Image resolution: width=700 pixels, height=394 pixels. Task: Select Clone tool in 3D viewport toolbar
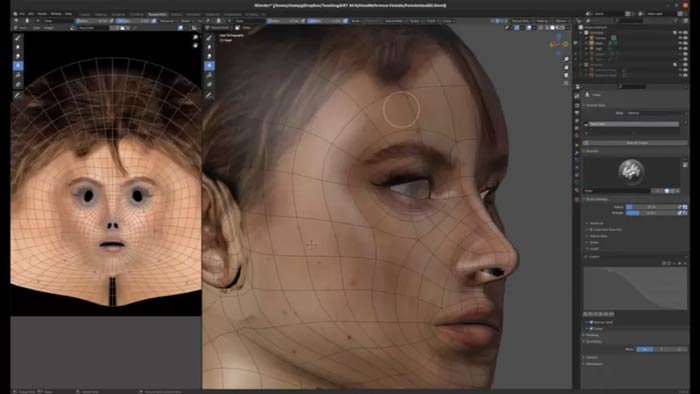(x=209, y=66)
